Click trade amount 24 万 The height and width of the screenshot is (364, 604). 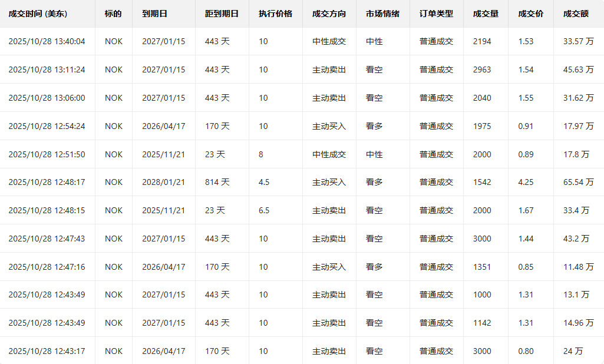click(573, 351)
